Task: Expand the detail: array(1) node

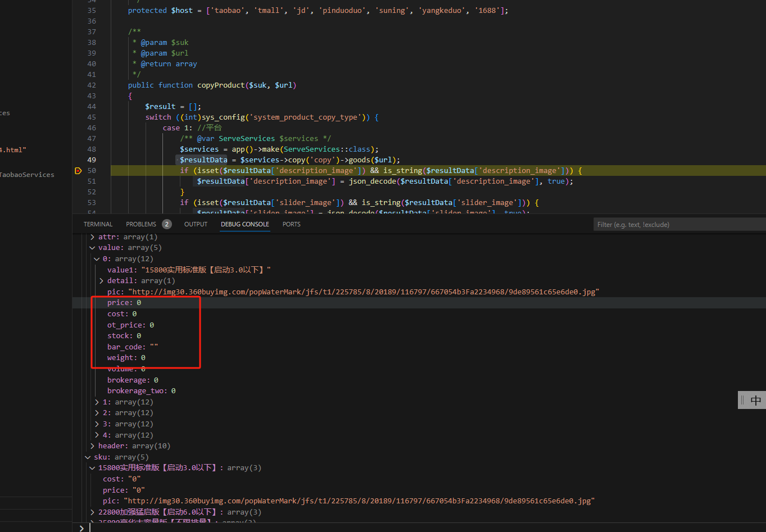Action: tap(102, 281)
